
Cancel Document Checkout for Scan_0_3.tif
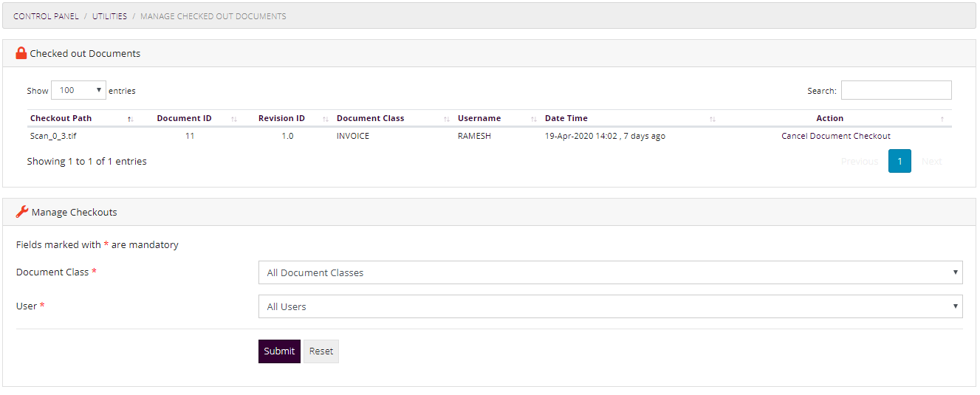835,136
